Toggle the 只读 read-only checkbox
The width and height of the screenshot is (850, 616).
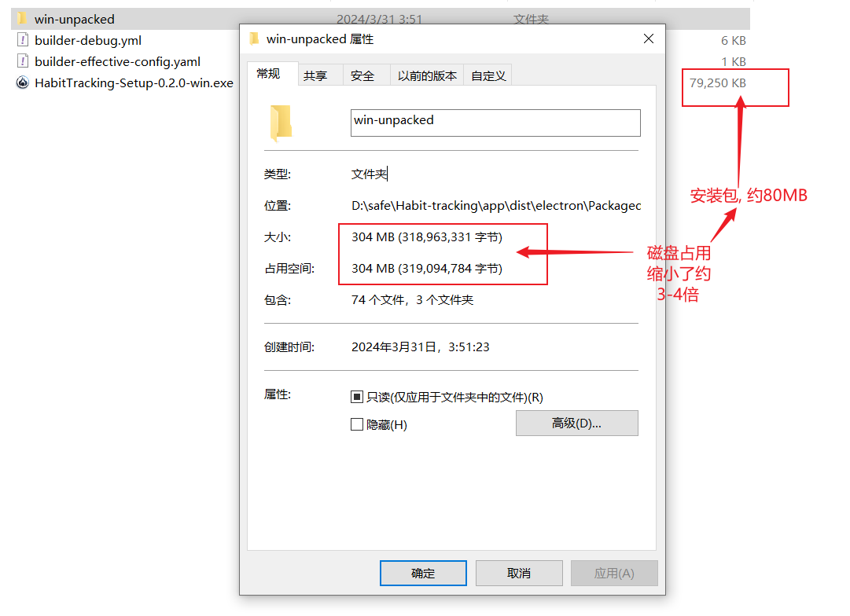357,397
